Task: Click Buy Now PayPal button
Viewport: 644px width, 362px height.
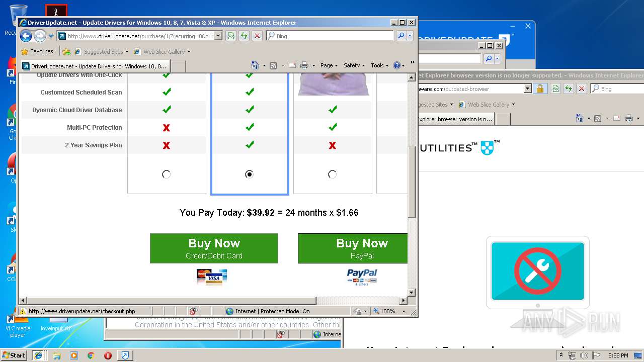Action: click(353, 248)
